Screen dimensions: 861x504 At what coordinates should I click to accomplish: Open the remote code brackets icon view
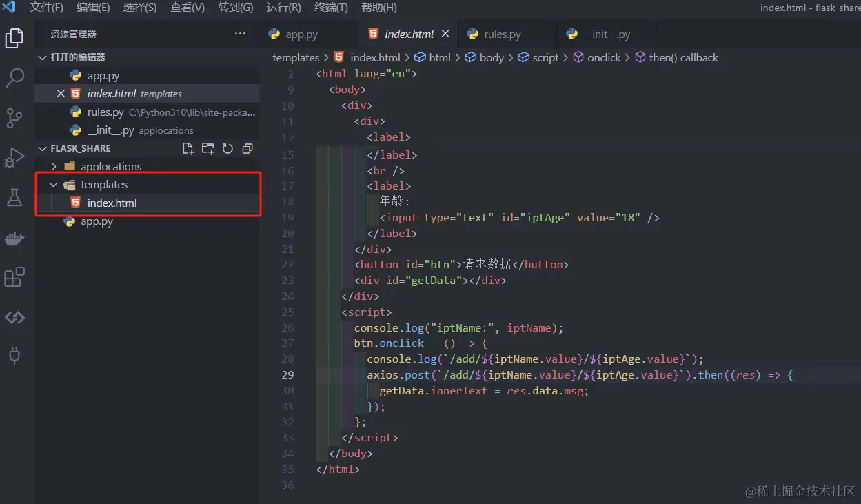tap(14, 317)
